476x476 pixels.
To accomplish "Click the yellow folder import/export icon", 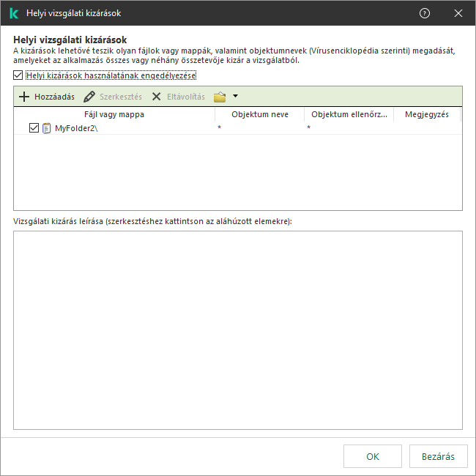I will point(220,97).
